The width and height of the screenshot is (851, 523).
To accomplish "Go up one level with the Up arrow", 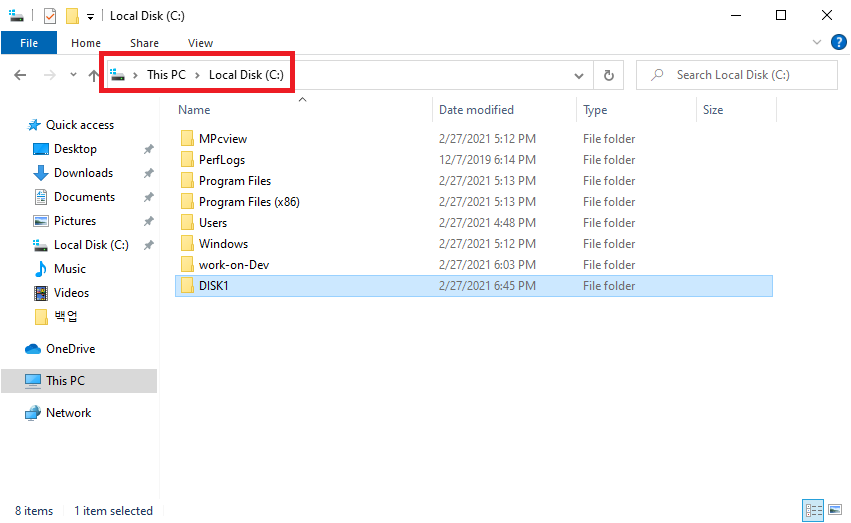I will coord(94,75).
